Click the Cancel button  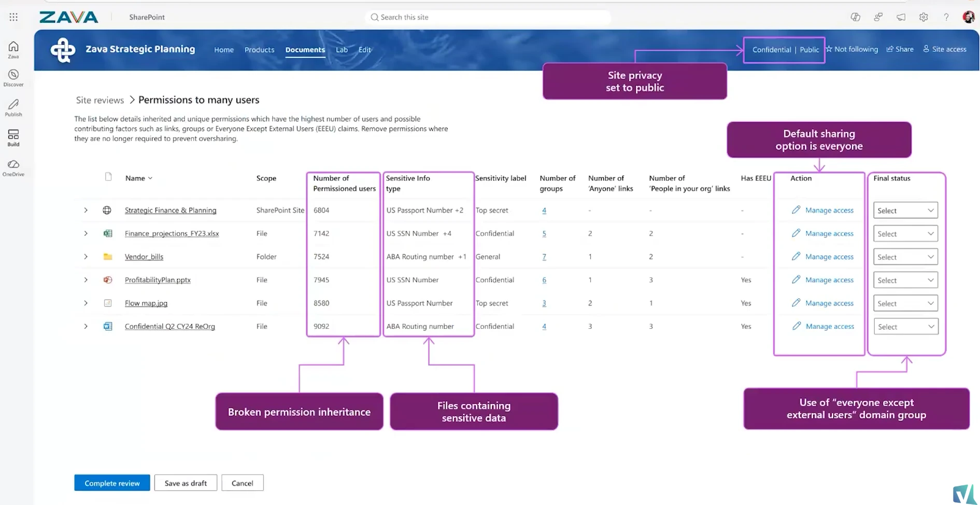coord(242,483)
